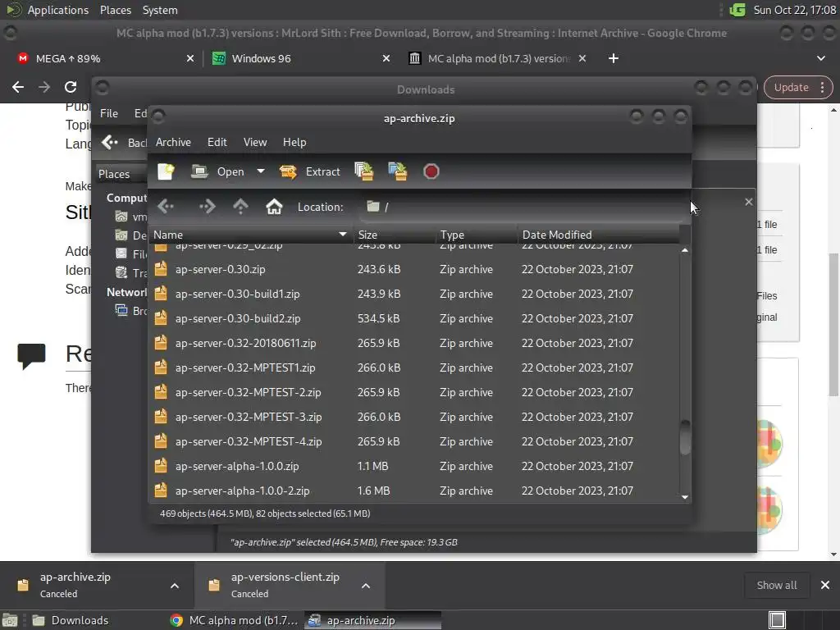Click the Show desktop icon in taskbar
The height and width of the screenshot is (630, 840).
coord(10,620)
